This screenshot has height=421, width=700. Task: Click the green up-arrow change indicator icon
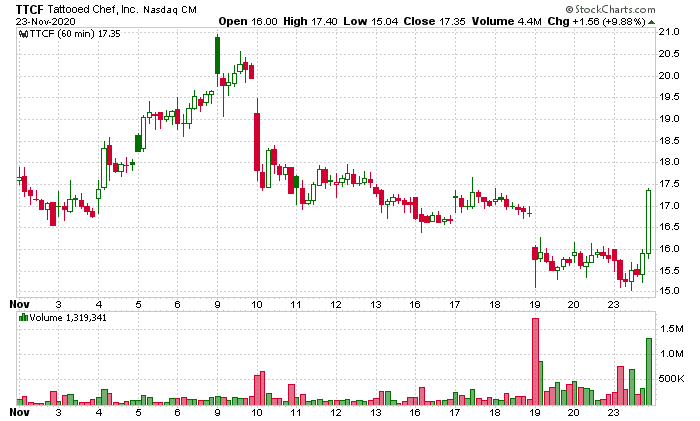651,22
